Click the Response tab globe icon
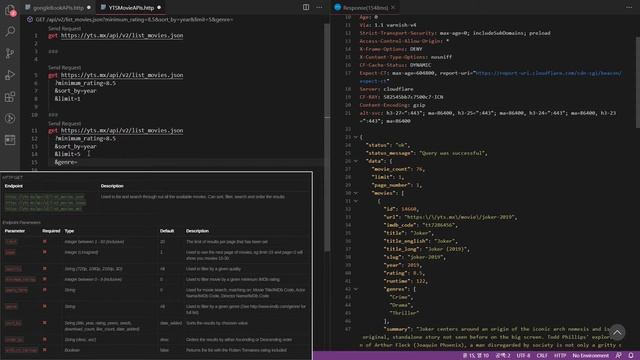The width and height of the screenshot is (640, 360). [338, 7]
